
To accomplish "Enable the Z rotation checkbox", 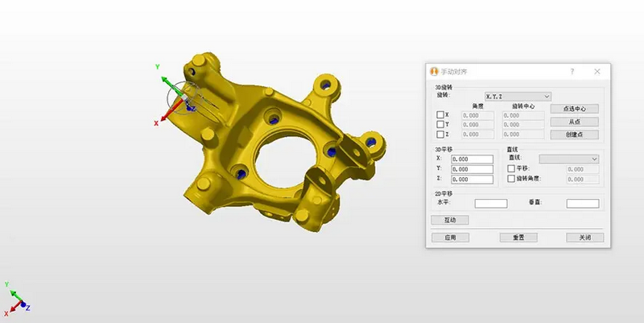I will 440,135.
